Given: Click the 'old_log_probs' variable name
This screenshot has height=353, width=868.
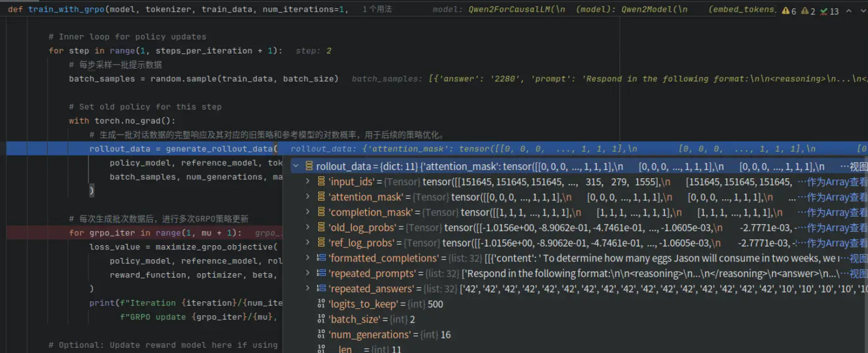Looking at the screenshot, I should click(362, 228).
